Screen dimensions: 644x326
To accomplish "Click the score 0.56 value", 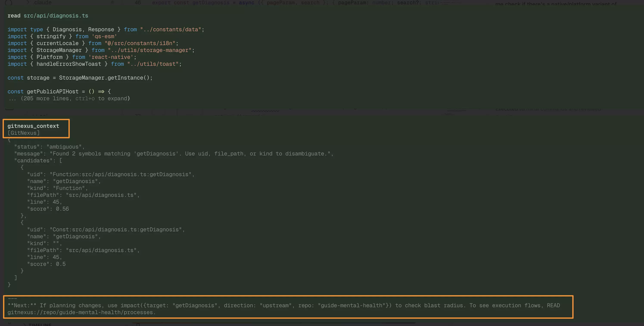I will [62, 209].
